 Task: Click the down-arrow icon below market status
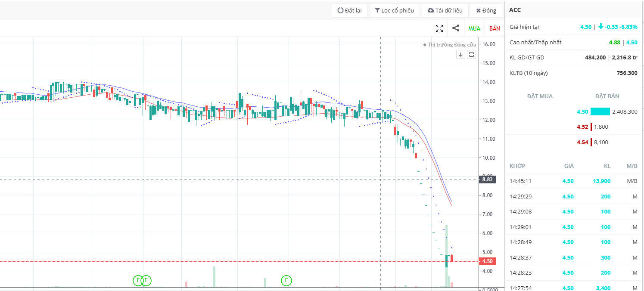click(x=460, y=54)
